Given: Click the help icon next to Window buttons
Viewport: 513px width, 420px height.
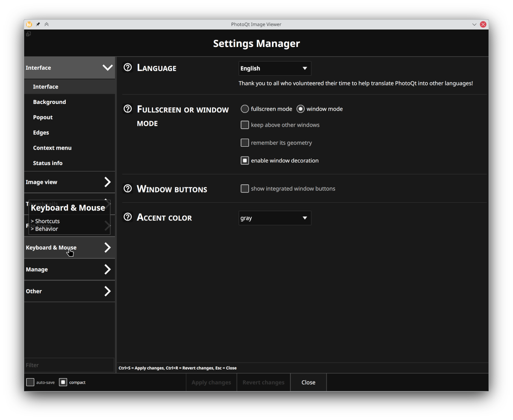Looking at the screenshot, I should point(127,189).
